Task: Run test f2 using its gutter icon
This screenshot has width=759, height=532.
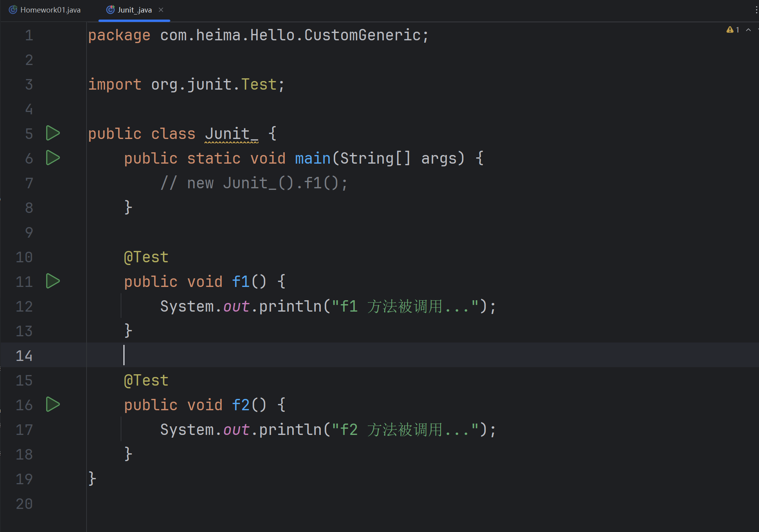Action: [x=52, y=404]
